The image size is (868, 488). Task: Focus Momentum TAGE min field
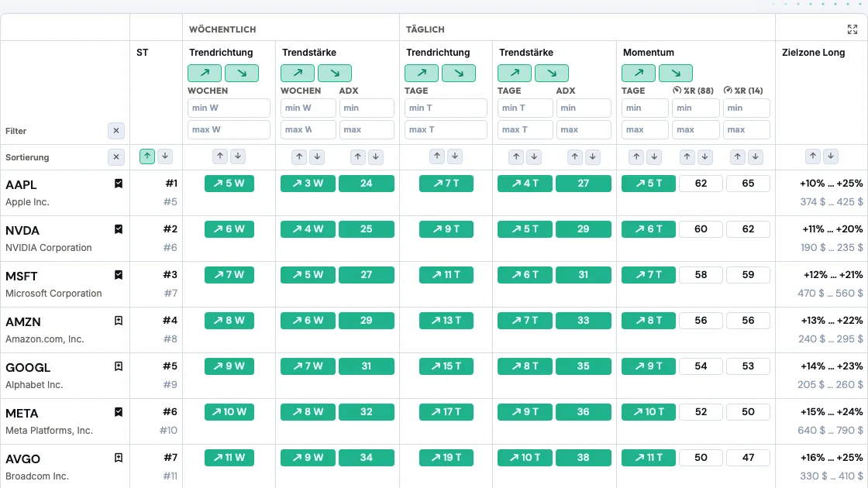coord(646,108)
